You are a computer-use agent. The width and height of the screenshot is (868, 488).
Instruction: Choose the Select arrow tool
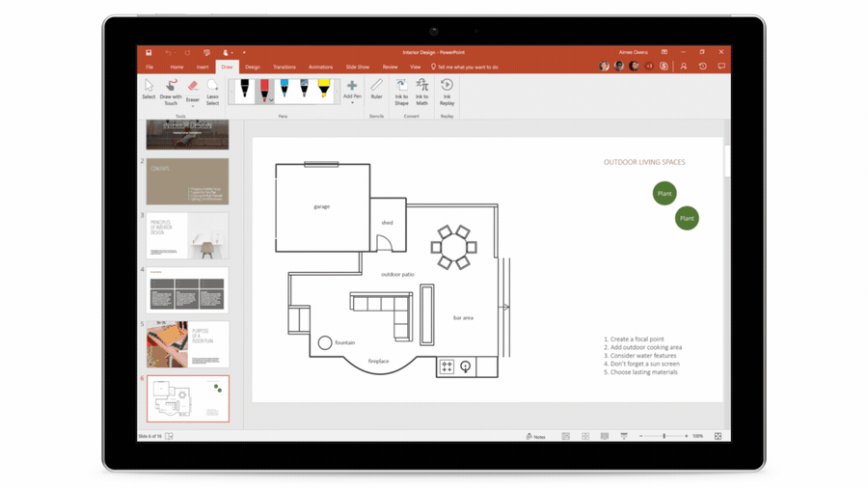[149, 89]
